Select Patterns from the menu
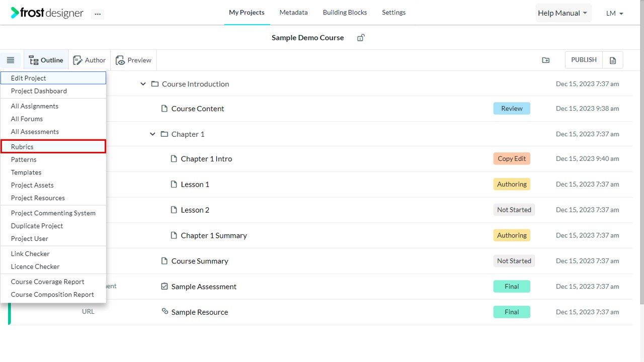 pyautogui.click(x=53, y=159)
